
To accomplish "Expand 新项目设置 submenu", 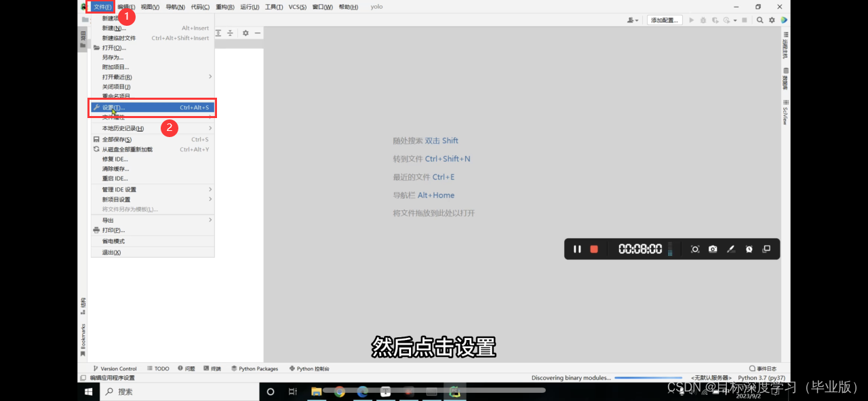I will (153, 199).
